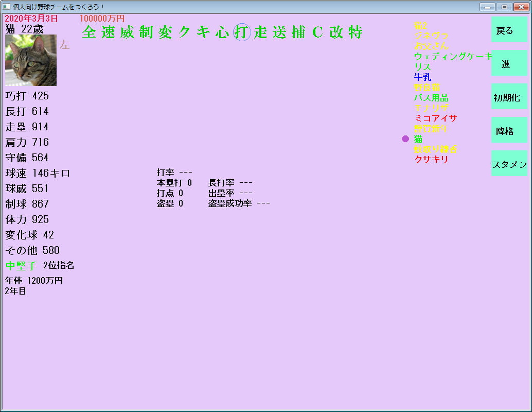
Task: Click the cat player portrait photo
Action: (31, 60)
